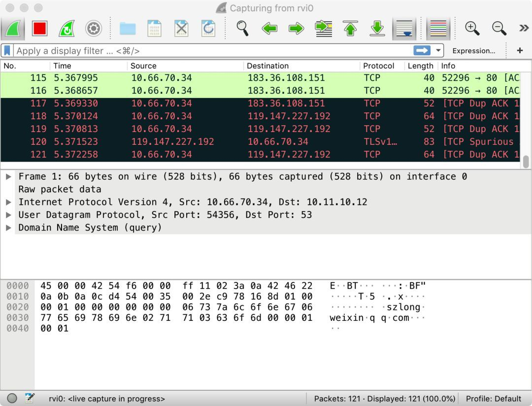This screenshot has height=406, width=532.
Task: Open capture file properties notepad icon
Action: click(x=30, y=398)
